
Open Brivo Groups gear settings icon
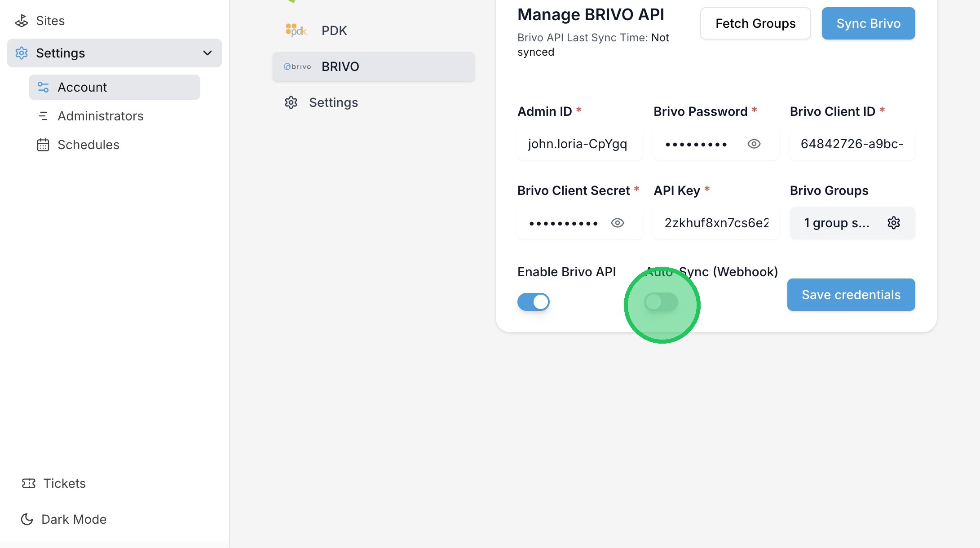[x=893, y=223]
